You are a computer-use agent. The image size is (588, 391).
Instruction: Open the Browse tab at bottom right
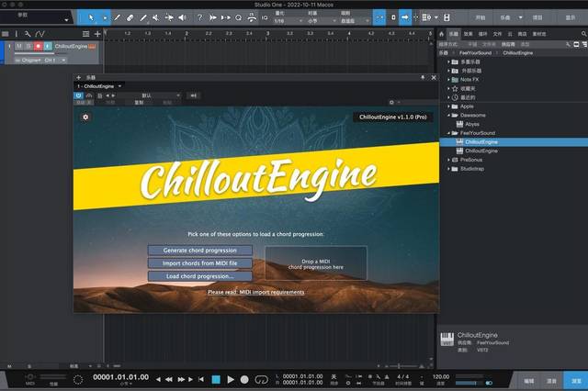(x=576, y=381)
